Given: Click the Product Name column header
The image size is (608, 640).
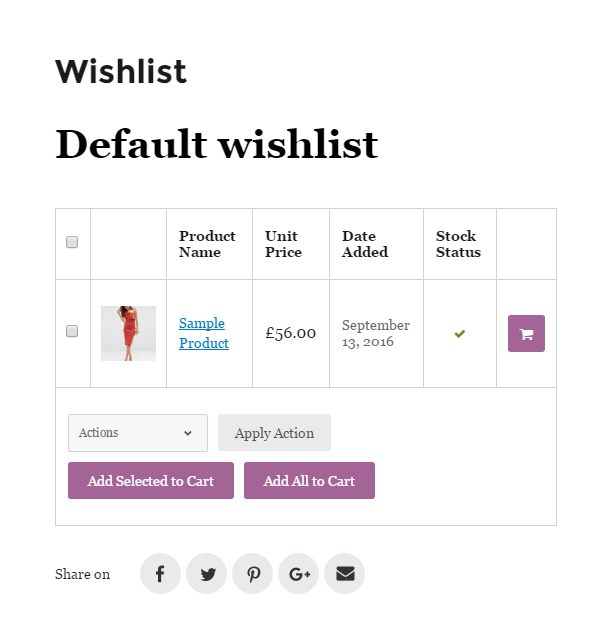Looking at the screenshot, I should pyautogui.click(x=207, y=244).
